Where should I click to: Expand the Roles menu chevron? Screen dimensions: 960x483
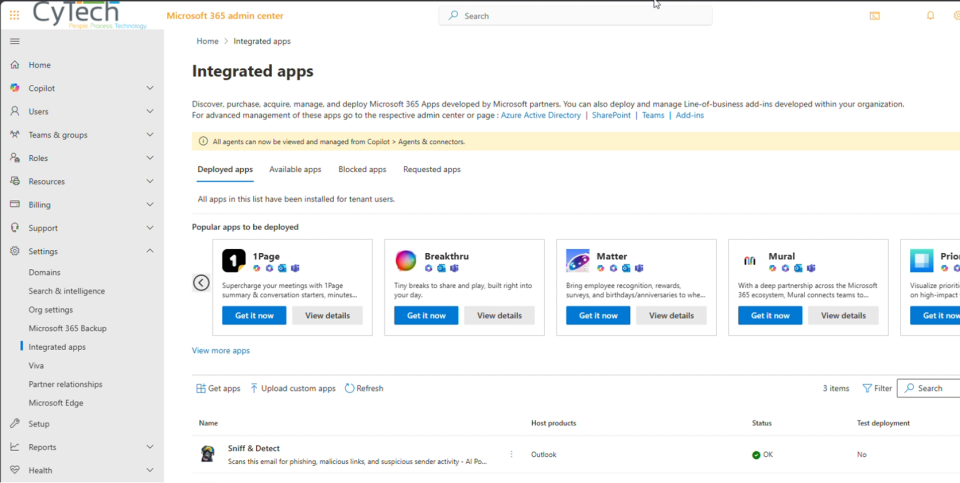pos(150,158)
